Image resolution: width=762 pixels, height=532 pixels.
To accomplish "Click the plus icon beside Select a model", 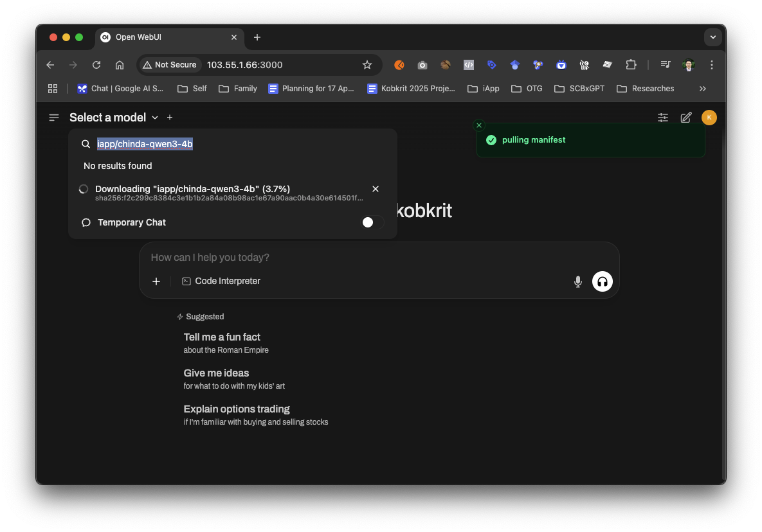I will (170, 118).
